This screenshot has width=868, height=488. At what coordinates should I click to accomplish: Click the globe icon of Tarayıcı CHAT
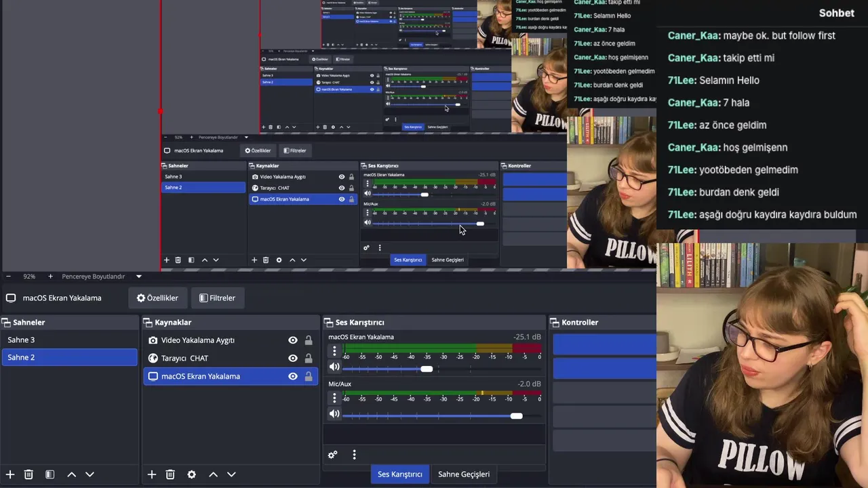153,358
